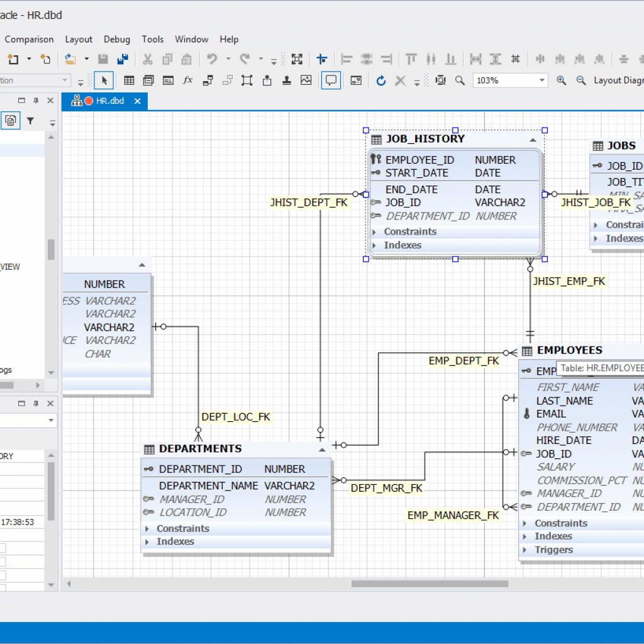This screenshot has height=644, width=644.
Task: Open the Debug menu
Action: [116, 40]
